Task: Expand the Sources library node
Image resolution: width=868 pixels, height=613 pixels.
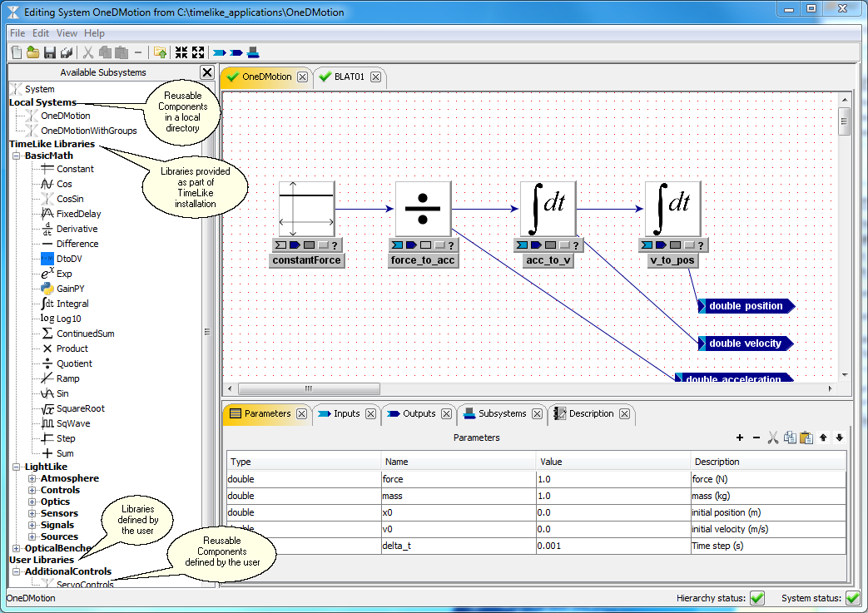Action: point(32,536)
